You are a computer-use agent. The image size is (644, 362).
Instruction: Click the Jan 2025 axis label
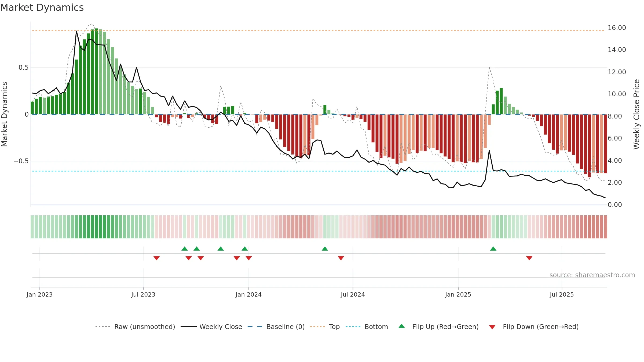458,294
